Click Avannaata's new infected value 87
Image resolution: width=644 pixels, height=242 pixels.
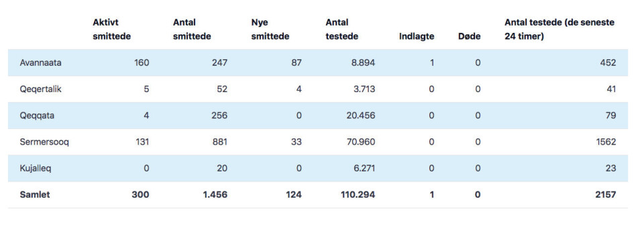point(296,63)
